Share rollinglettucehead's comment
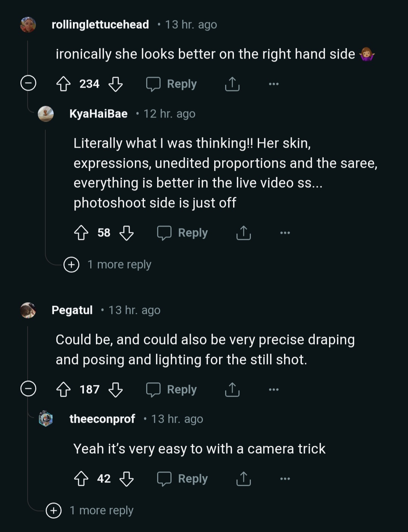408x532 pixels. click(x=232, y=84)
